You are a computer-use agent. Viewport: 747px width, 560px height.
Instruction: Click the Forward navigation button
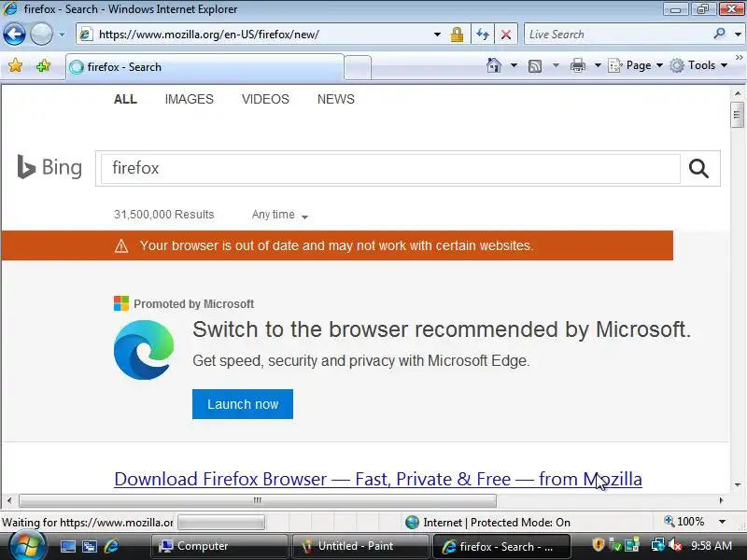click(41, 35)
